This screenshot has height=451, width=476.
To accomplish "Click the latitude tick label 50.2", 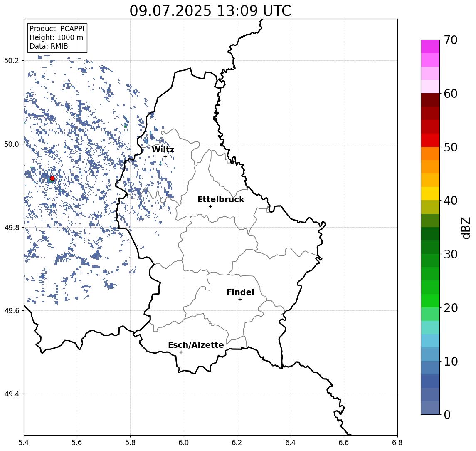I will pyautogui.click(x=12, y=60).
